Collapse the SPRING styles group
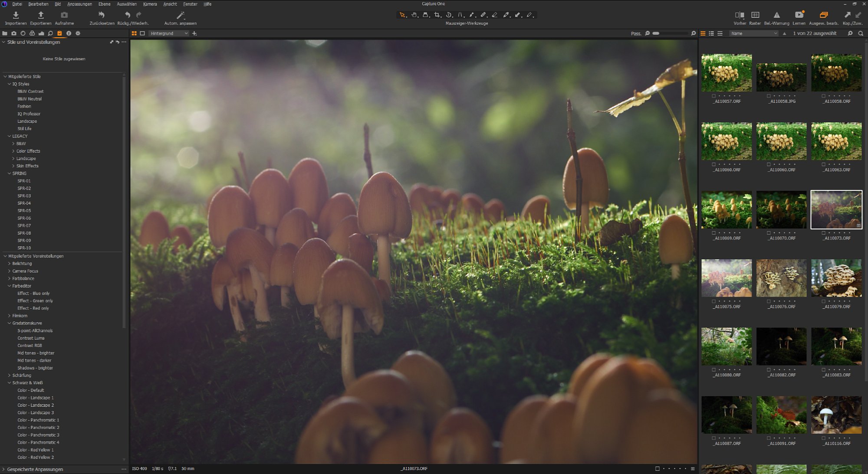 [9, 173]
